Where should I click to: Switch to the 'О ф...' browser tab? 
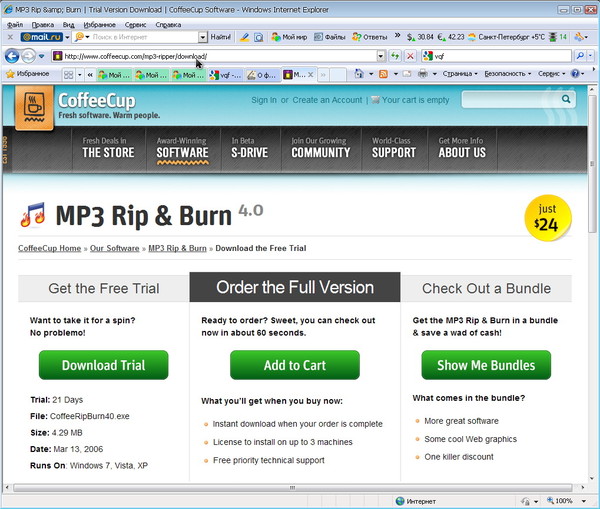pyautogui.click(x=262, y=75)
